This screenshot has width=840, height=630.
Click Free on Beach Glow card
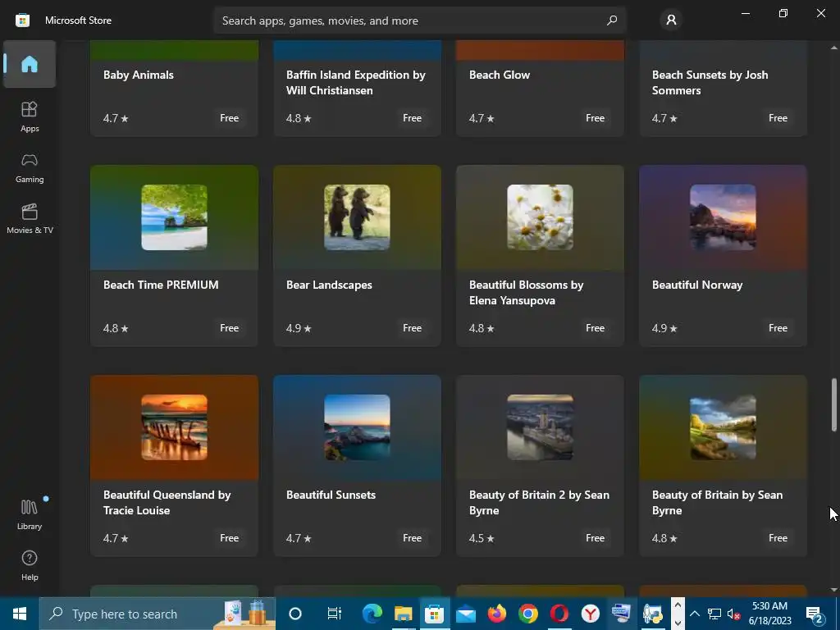tap(596, 118)
